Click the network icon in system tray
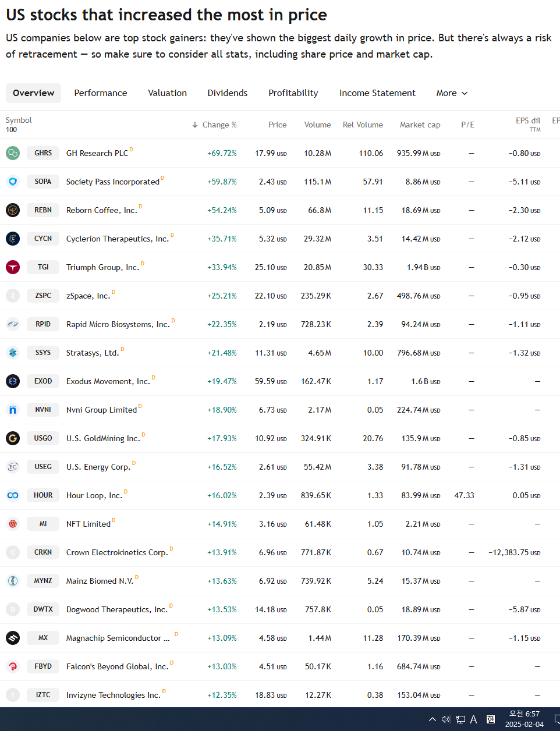This screenshot has height=731, width=560. click(x=460, y=719)
